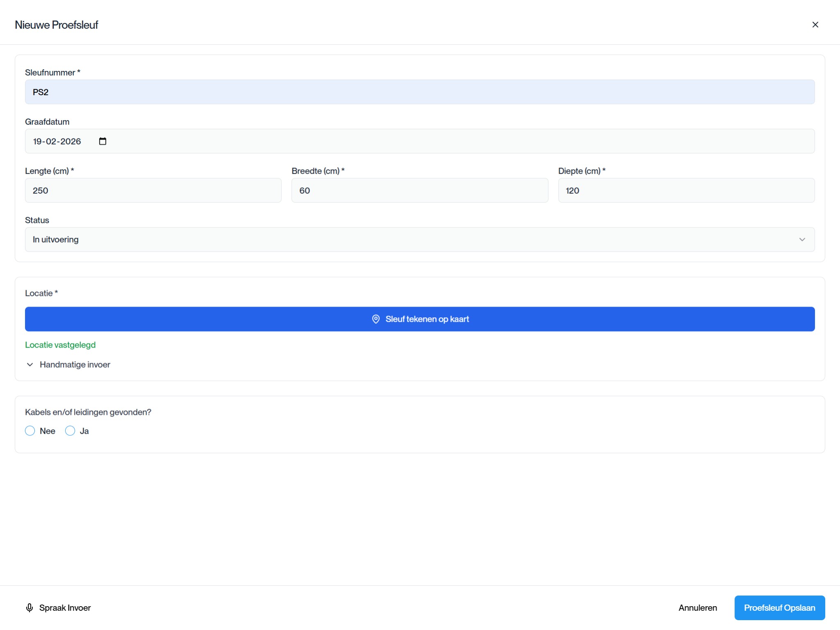The image size is (840, 630).
Task: Click the Diepte (cm) field
Action: click(x=686, y=190)
